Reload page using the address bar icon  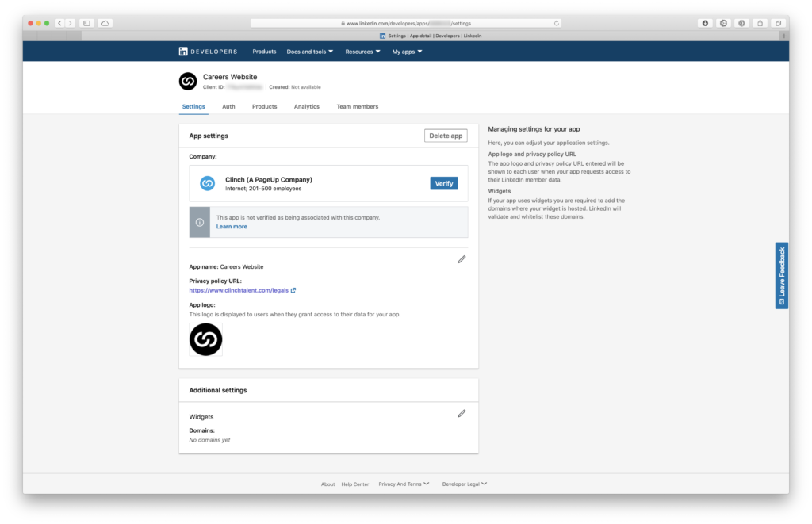[x=557, y=23]
